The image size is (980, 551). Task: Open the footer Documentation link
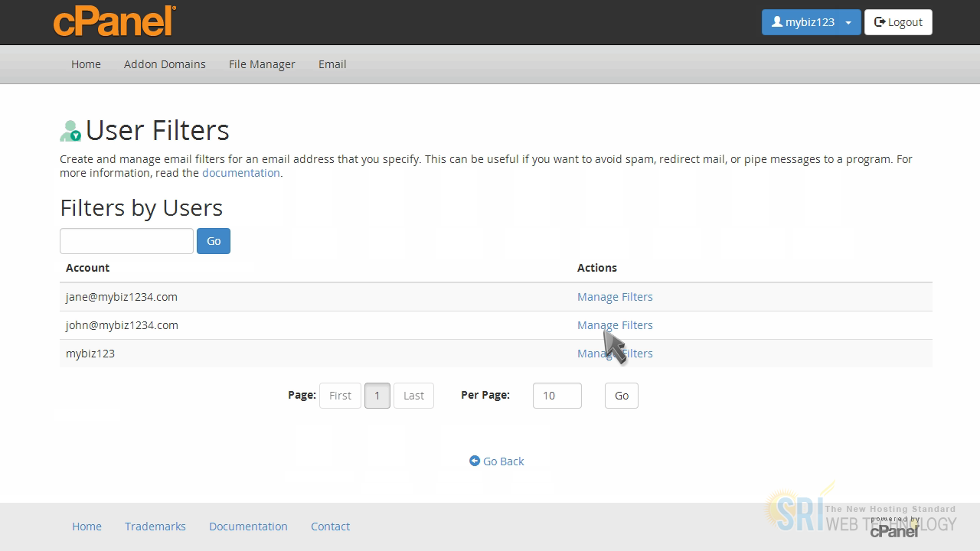(x=248, y=527)
